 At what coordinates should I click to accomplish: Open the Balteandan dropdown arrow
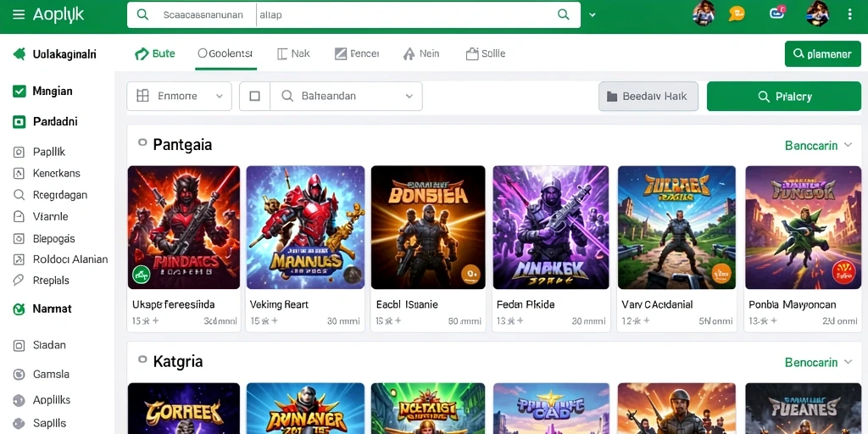click(409, 97)
